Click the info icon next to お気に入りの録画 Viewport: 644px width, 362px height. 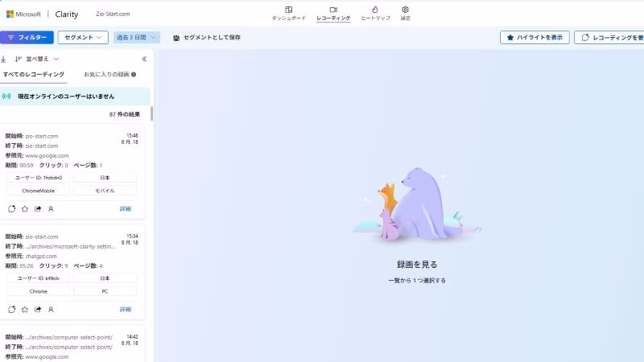tap(134, 75)
